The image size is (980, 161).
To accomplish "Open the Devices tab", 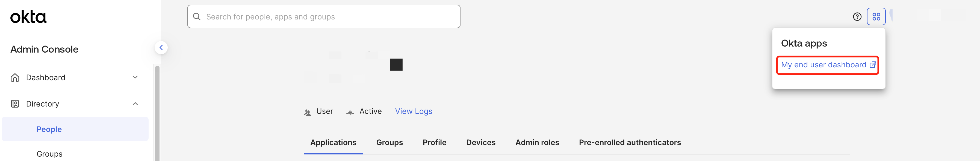I will click(x=480, y=143).
